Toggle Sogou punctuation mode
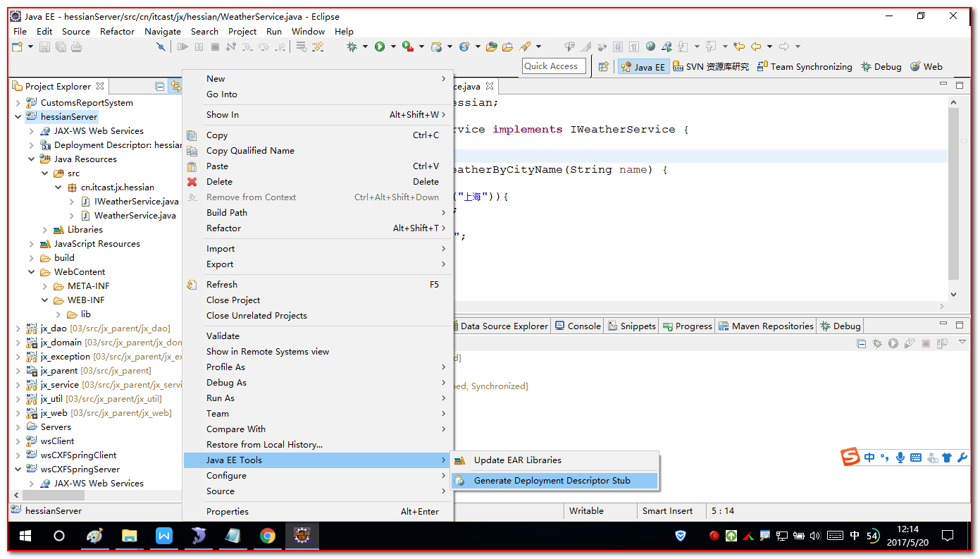Screen dimensions: 980x559 click(x=885, y=457)
